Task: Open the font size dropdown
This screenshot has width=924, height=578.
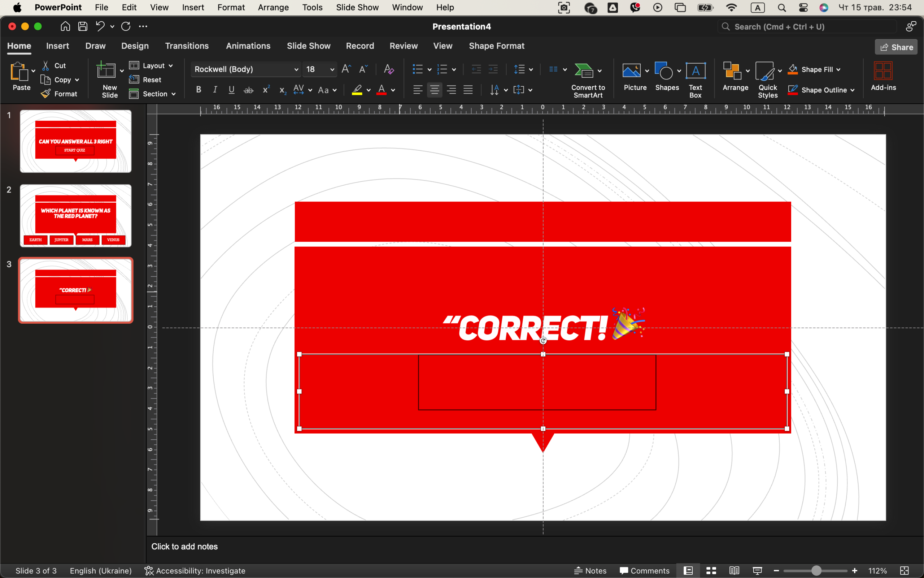Action: pyautogui.click(x=332, y=69)
